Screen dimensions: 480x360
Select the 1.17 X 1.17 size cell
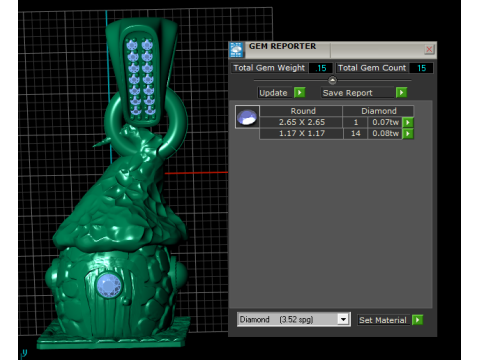tap(301, 134)
